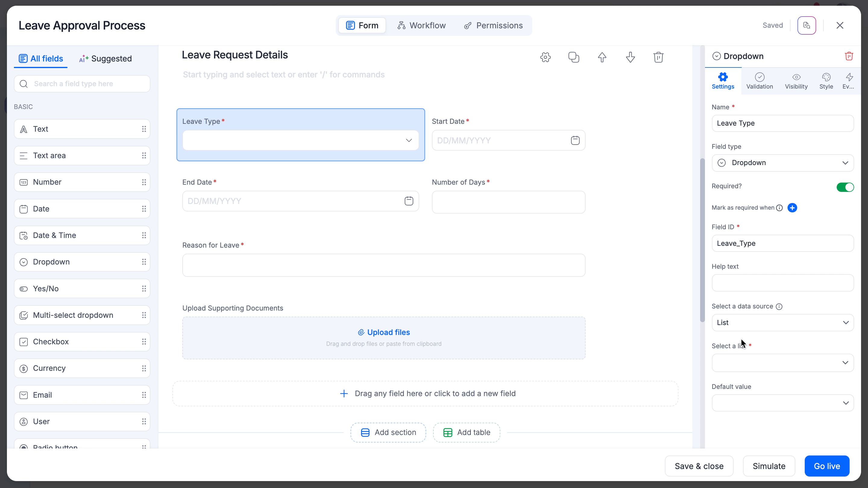Open the Select a data source dropdown
Viewport: 868px width, 488px height.
pyautogui.click(x=782, y=323)
